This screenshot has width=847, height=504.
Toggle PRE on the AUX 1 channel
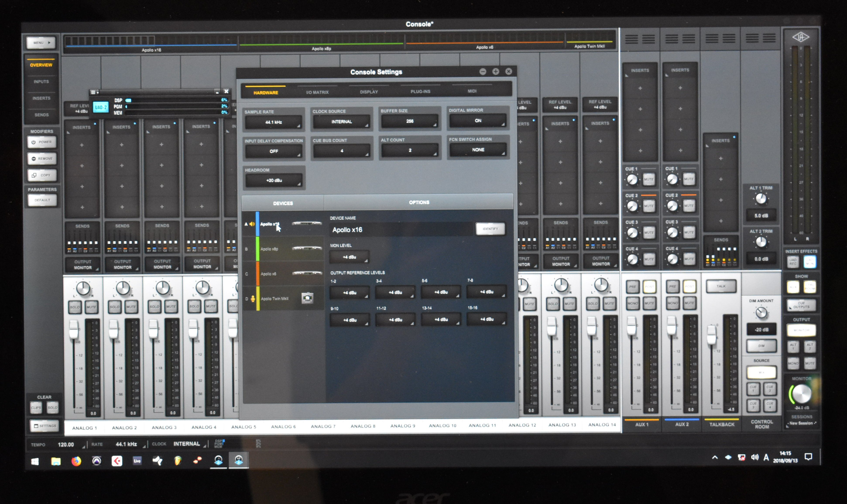(x=632, y=287)
